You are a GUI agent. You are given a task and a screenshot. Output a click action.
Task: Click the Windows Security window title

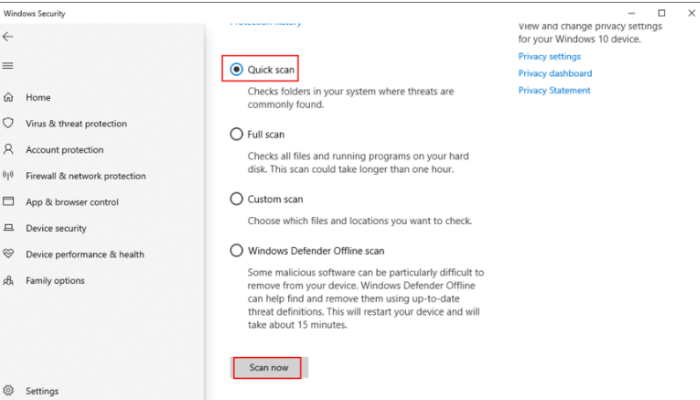point(34,13)
